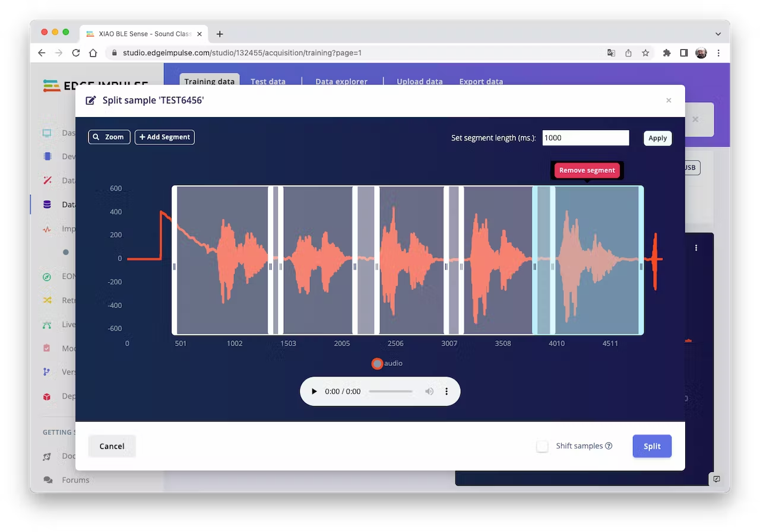Bookmark this page with star icon

(x=645, y=53)
